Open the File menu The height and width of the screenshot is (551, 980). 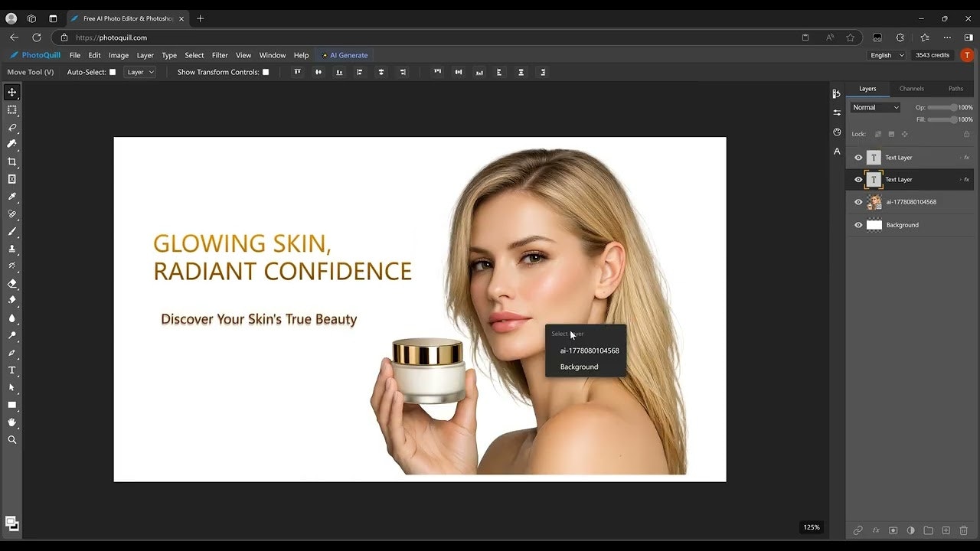[75, 55]
